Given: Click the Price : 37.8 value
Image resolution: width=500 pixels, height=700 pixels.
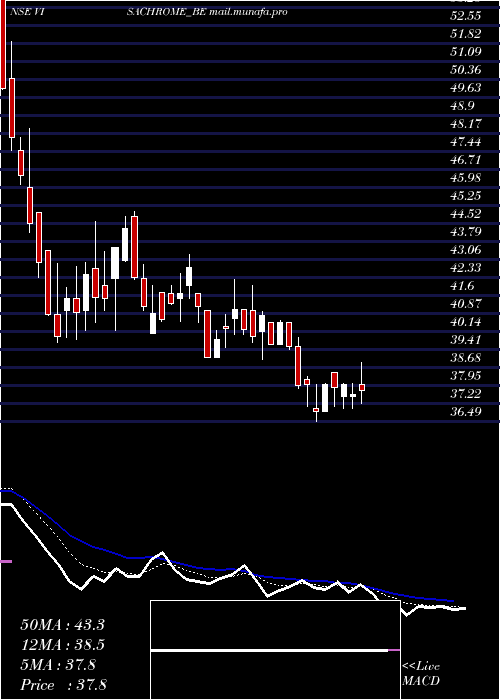Looking at the screenshot, I should (64, 685).
